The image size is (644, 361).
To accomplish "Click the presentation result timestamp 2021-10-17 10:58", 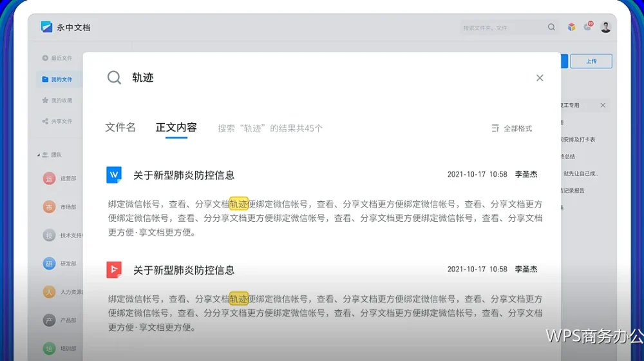I will coord(477,269).
